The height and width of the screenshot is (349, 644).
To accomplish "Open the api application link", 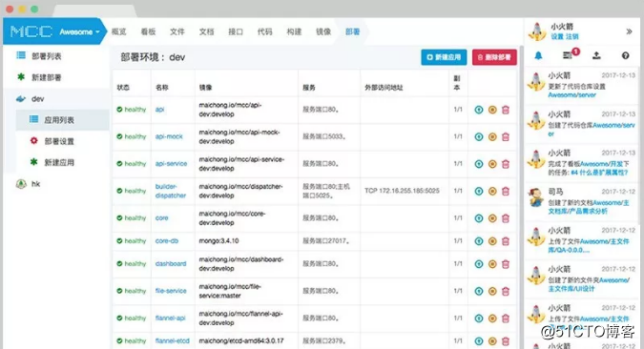I will [x=159, y=110].
